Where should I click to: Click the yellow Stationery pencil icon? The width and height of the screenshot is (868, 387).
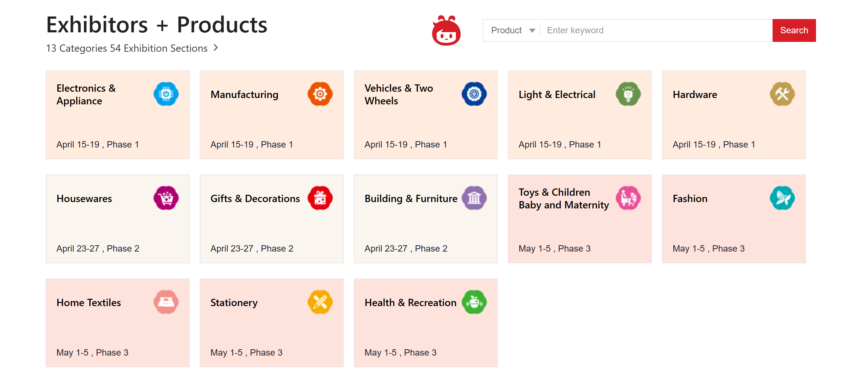click(x=320, y=302)
